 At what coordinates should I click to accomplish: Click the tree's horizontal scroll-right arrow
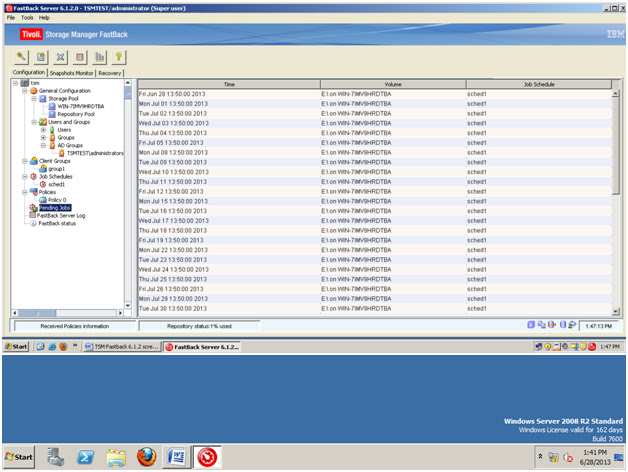[x=120, y=313]
